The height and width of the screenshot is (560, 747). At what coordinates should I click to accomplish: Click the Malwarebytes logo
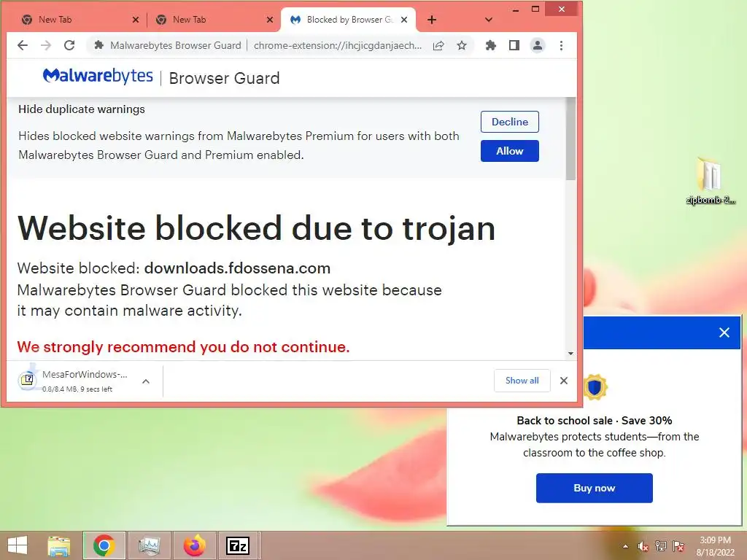point(98,76)
